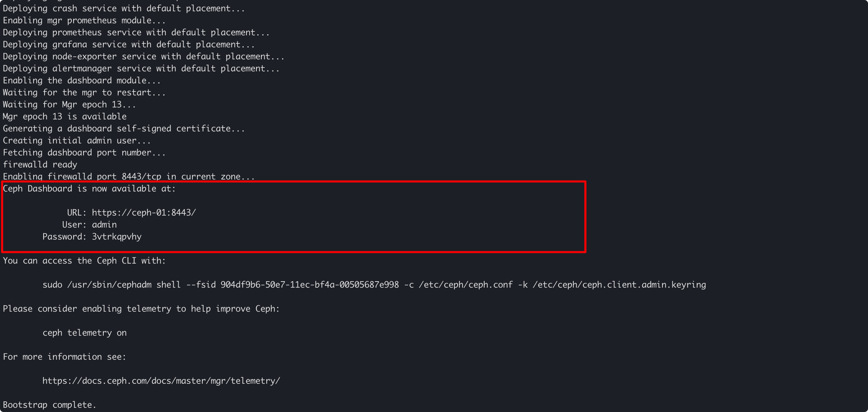Click 'Enabling mgr prometheus module...' line
This screenshot has height=412, width=868.
point(84,20)
